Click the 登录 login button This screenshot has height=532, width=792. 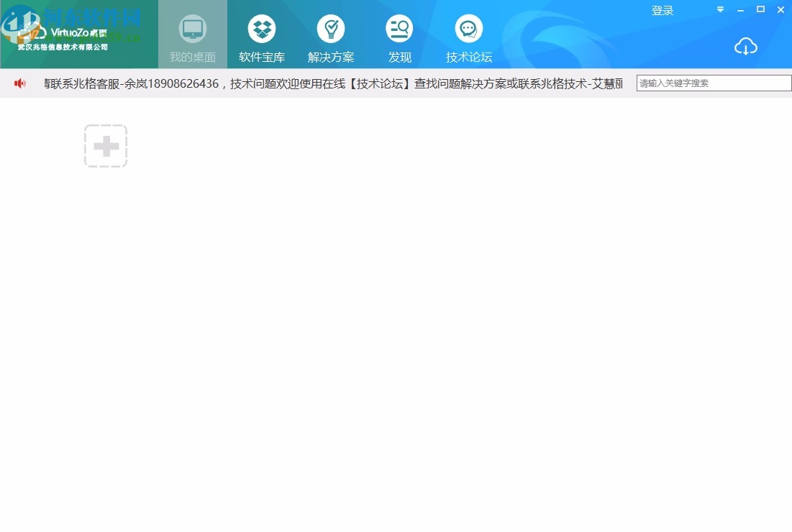point(663,10)
